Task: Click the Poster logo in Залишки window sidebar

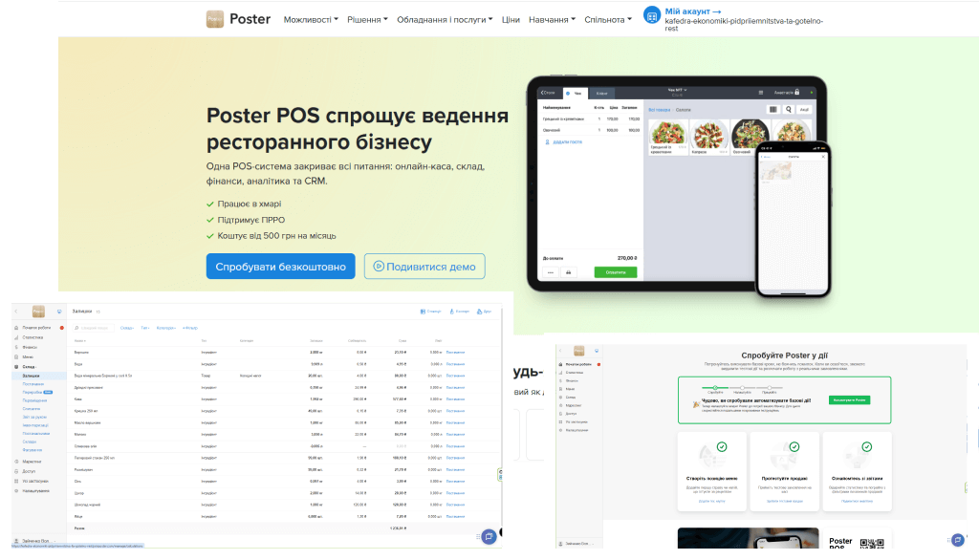Action: [x=38, y=311]
